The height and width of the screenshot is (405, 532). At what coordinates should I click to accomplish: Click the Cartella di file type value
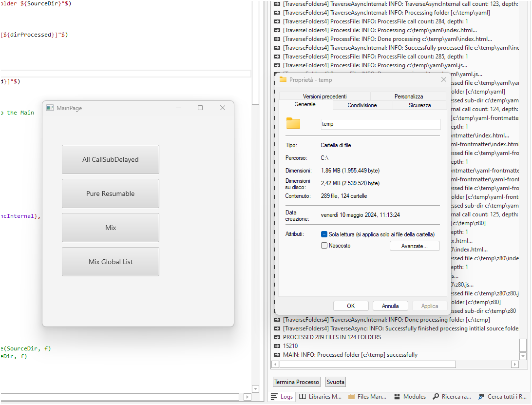(x=336, y=145)
